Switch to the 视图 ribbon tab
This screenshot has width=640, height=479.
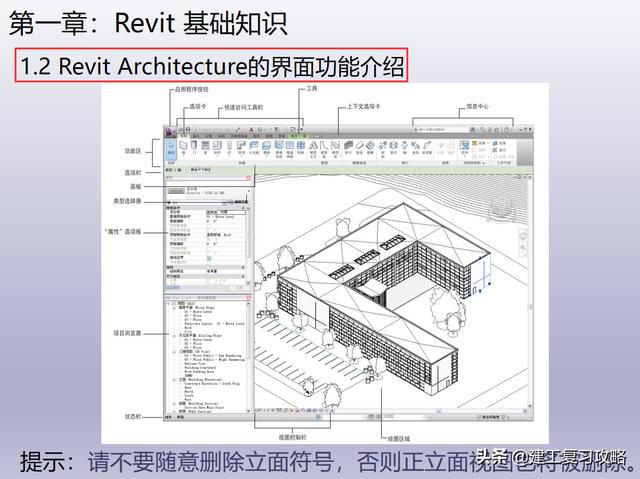click(x=269, y=136)
